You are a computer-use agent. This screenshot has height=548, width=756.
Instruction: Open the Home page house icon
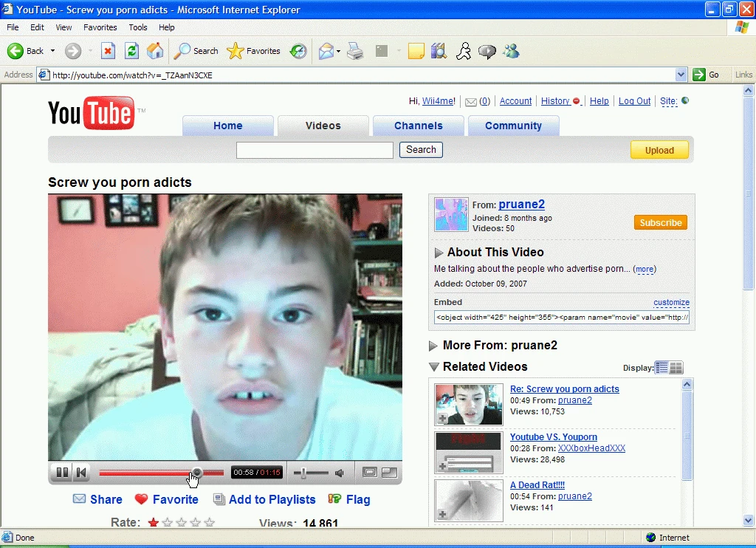point(155,51)
